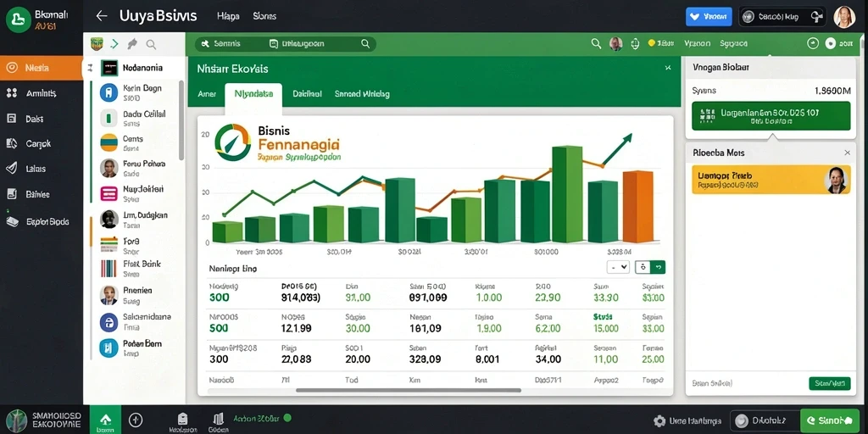Click the green button at the right panel bottom

(x=829, y=383)
